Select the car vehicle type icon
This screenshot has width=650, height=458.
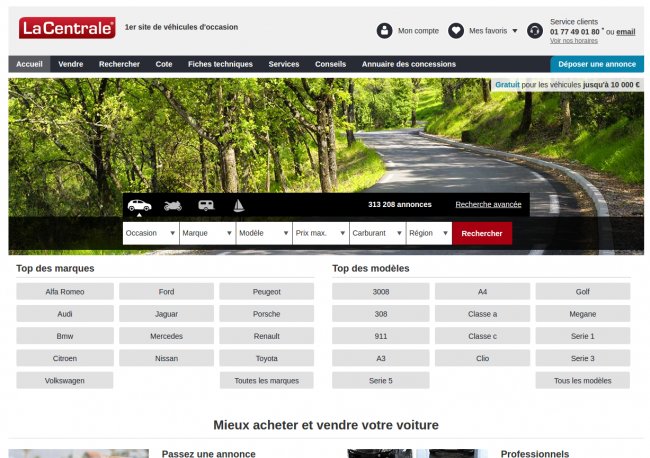pos(139,205)
